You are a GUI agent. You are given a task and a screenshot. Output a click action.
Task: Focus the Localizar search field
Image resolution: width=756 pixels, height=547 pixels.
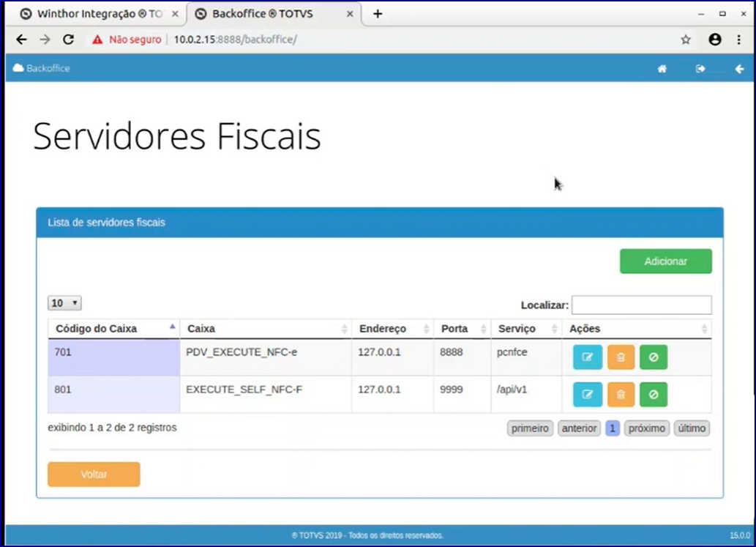[641, 305]
